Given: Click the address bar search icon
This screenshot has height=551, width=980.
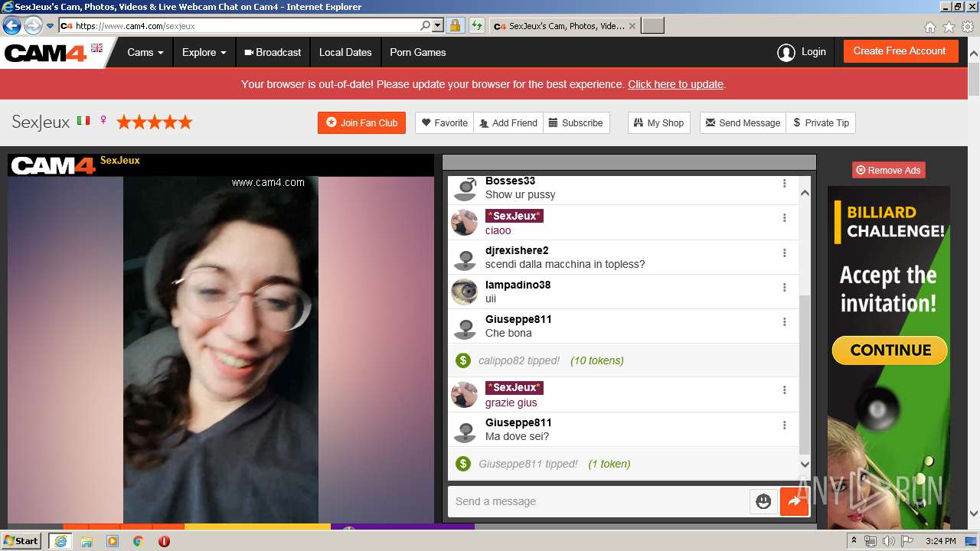Looking at the screenshot, I should pos(426,26).
